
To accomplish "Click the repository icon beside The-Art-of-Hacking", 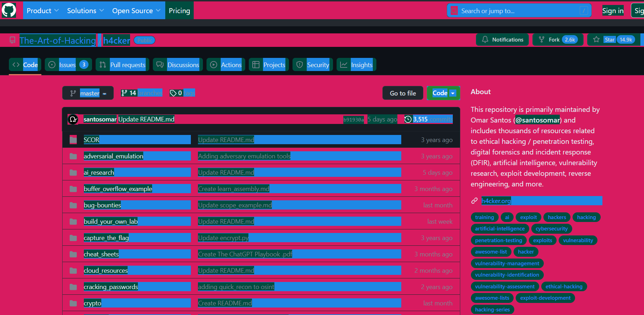I will pos(12,40).
